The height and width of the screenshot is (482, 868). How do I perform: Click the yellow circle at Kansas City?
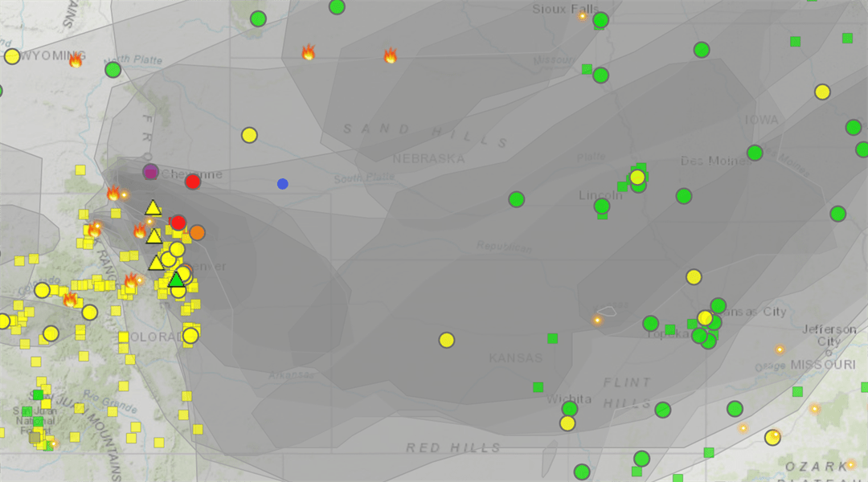tap(705, 317)
